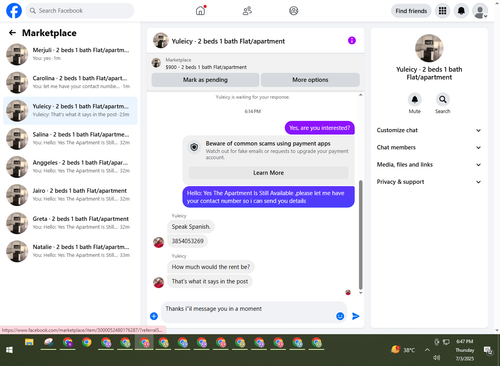This screenshot has width=500, height=366.
Task: Click Yuleicy's avatar beside the phone number message
Action: pyautogui.click(x=158, y=242)
